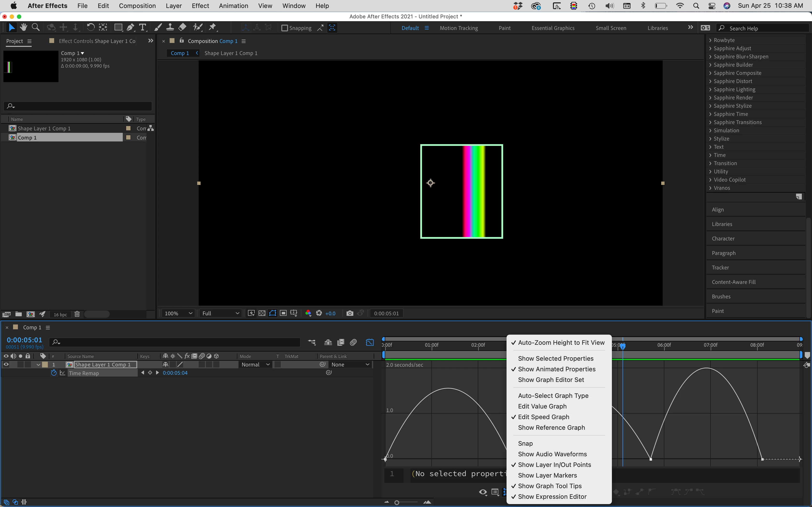Select the Pen tool
Image resolution: width=812 pixels, height=507 pixels.
pyautogui.click(x=130, y=28)
